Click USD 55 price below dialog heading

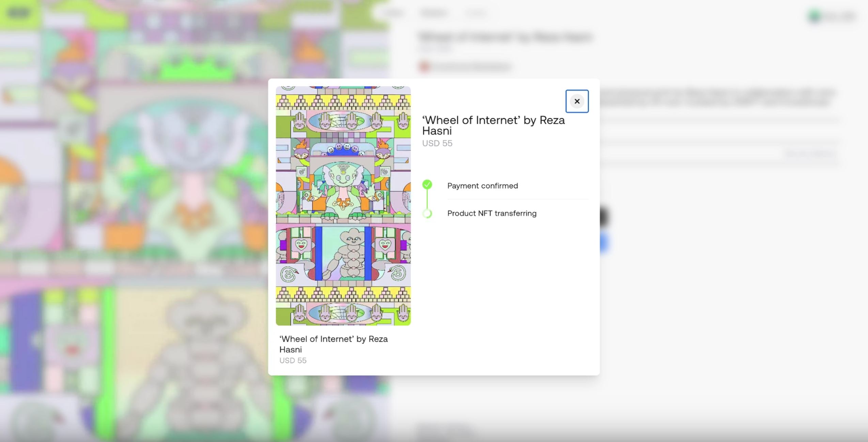pos(437,143)
